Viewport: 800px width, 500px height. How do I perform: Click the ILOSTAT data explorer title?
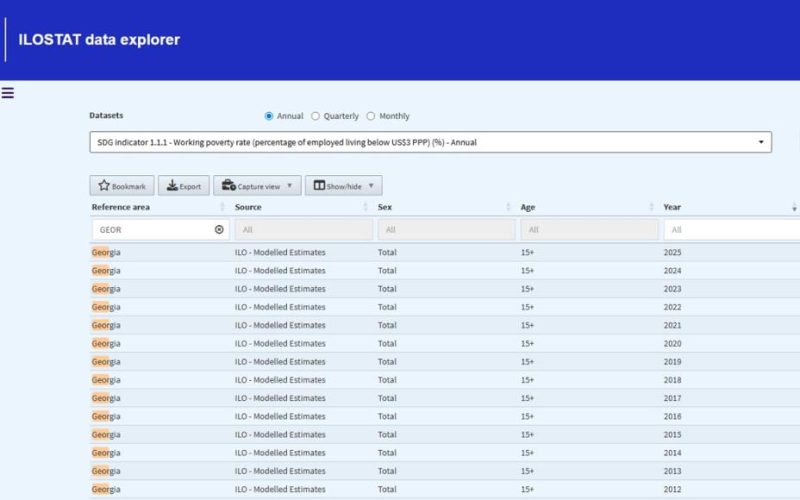click(99, 40)
